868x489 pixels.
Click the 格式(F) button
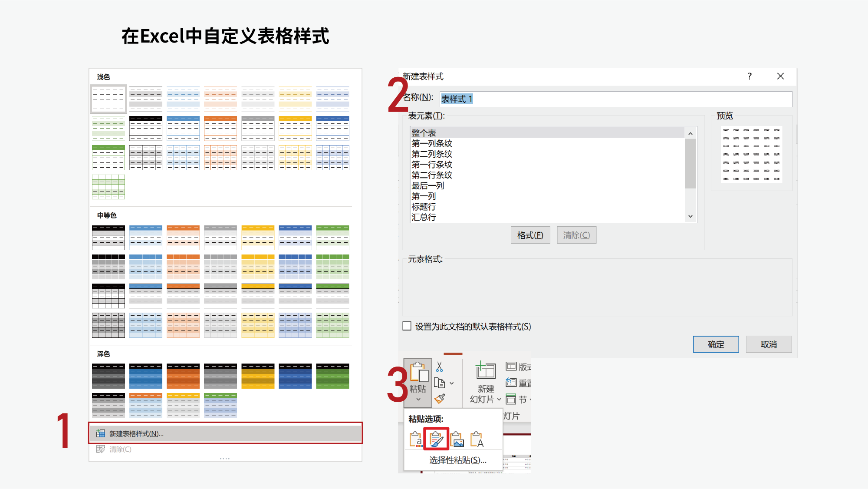click(x=530, y=235)
